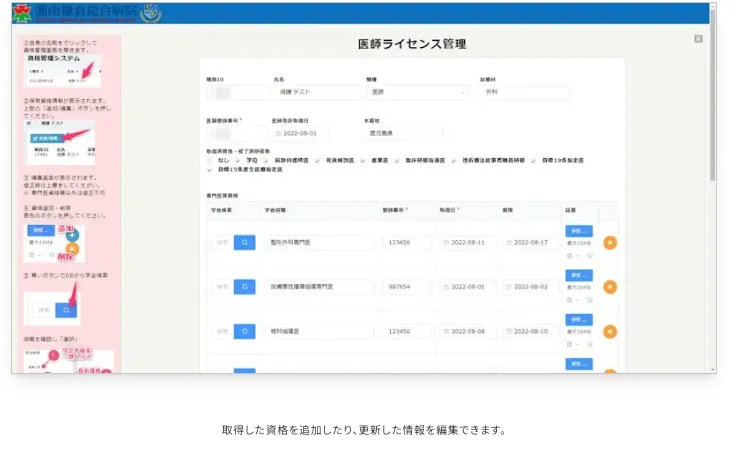Open calendar for 2022-08-02 expiry date
This screenshot has height=458, width=741.
[x=509, y=287]
